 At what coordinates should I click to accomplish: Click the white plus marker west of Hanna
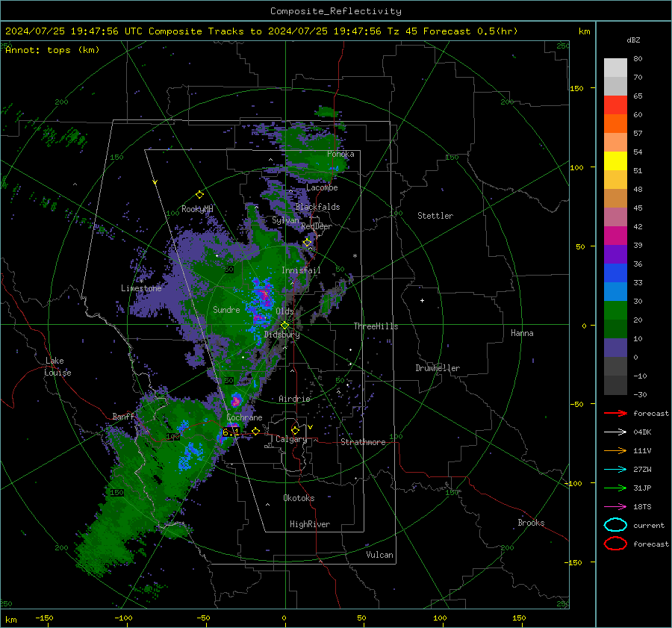pyautogui.click(x=422, y=300)
